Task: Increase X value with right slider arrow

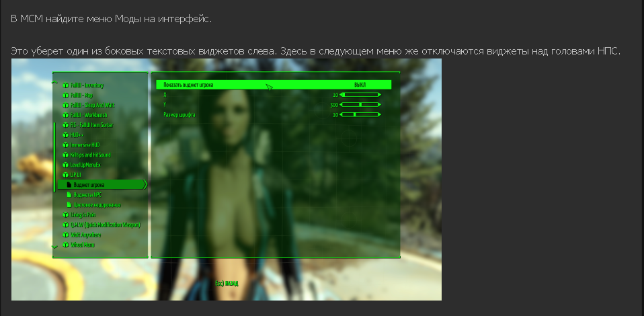Action: [x=379, y=95]
